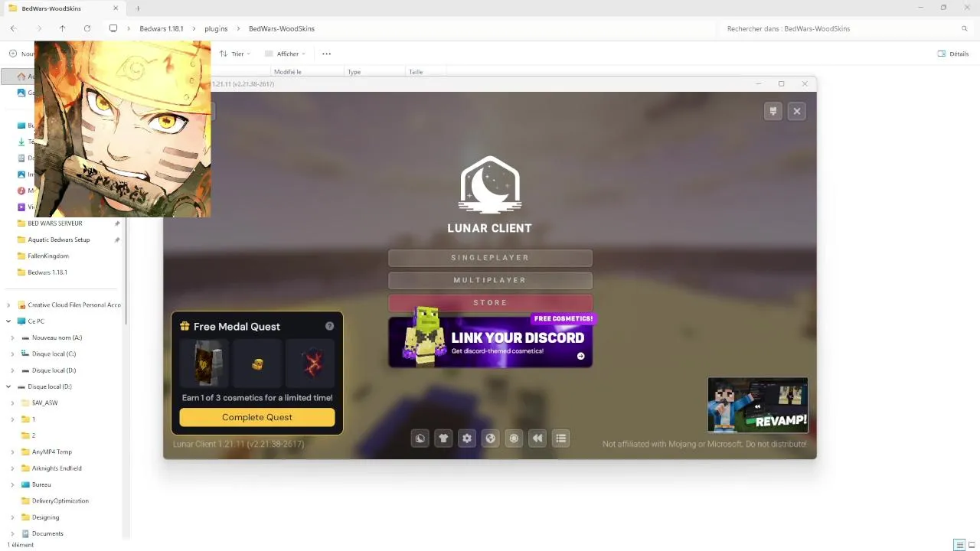Open the Trier sort dropdown
The height and width of the screenshot is (551, 980).
point(235,54)
